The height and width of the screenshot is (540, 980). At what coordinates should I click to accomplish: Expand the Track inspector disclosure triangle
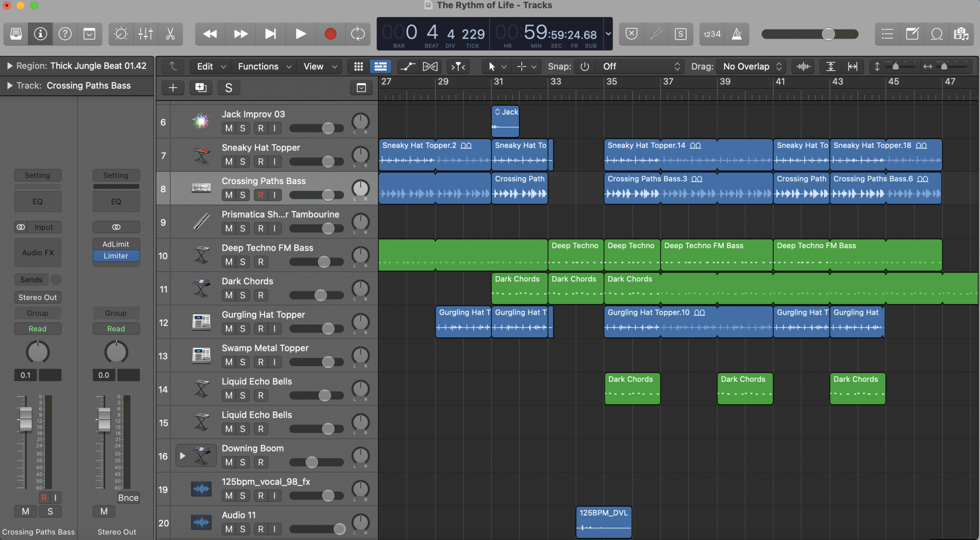[x=9, y=85]
